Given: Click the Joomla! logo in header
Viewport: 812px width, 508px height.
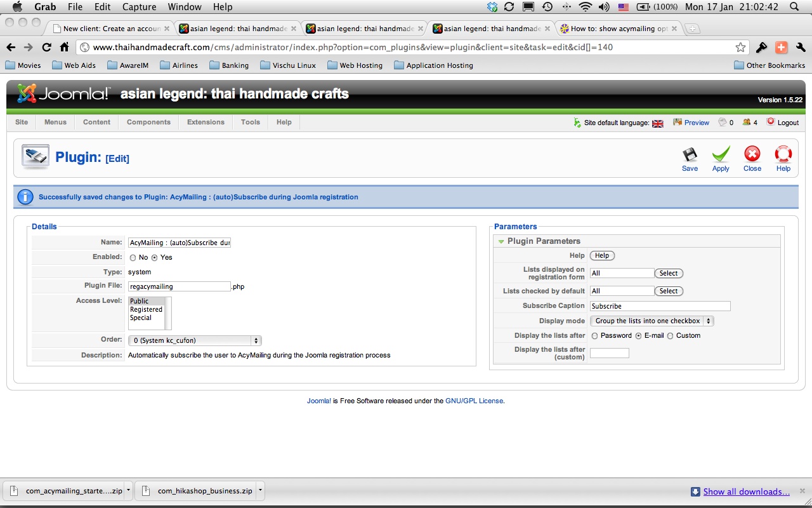Looking at the screenshot, I should pyautogui.click(x=63, y=94).
